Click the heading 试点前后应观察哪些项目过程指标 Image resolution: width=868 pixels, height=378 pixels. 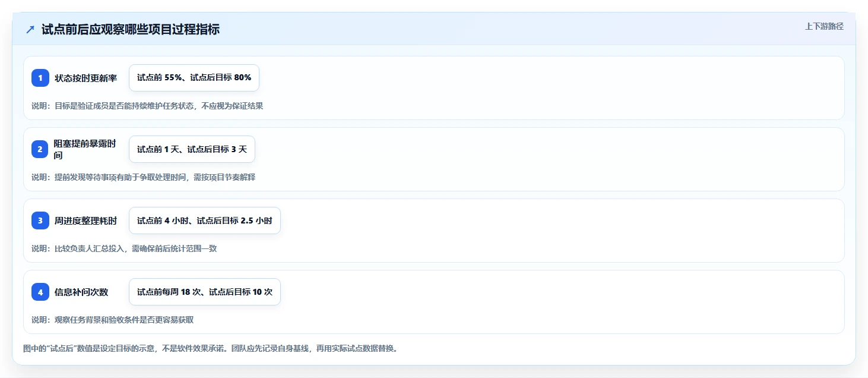pos(131,30)
